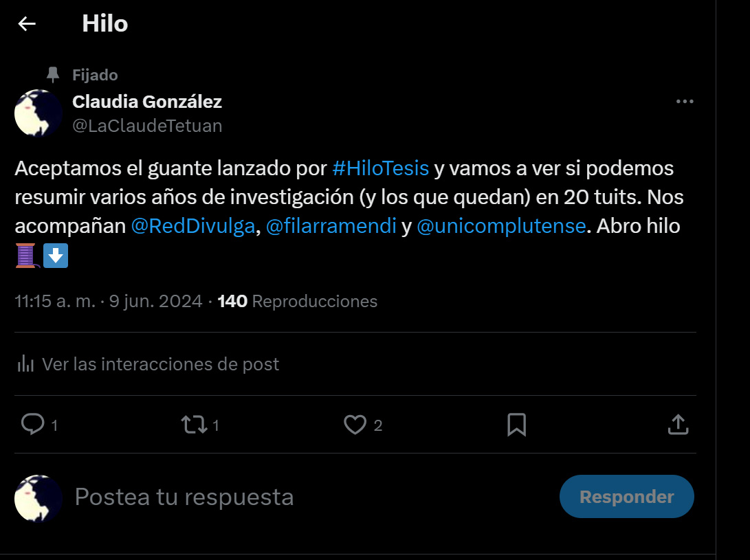The image size is (750, 560).
Task: Click the share upload icon
Action: click(x=678, y=425)
